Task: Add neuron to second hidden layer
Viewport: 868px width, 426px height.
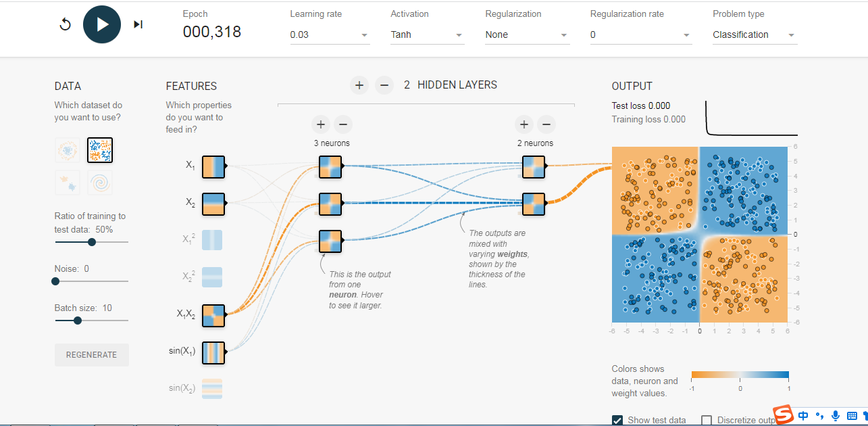Action: pyautogui.click(x=524, y=124)
